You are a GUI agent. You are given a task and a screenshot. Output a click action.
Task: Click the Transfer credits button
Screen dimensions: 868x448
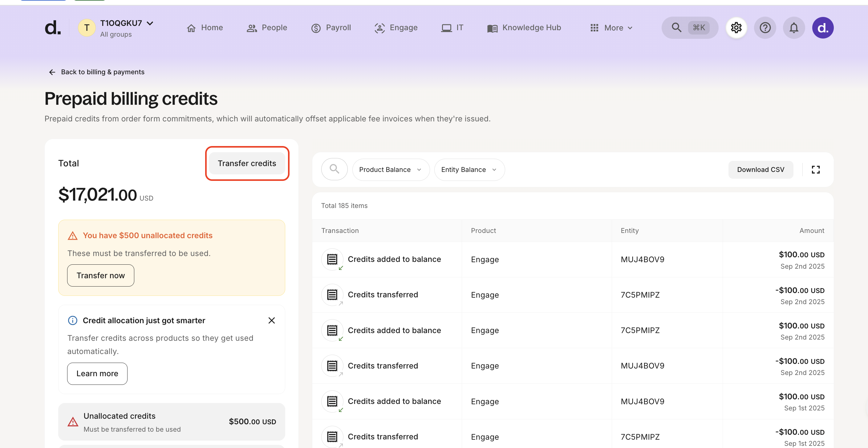point(247,163)
